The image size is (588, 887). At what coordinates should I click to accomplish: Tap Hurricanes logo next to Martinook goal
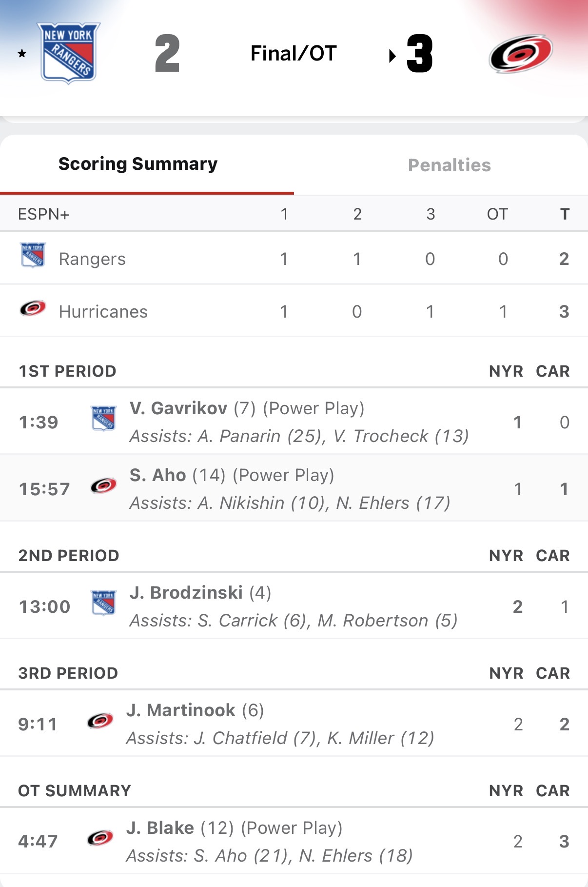click(x=100, y=721)
